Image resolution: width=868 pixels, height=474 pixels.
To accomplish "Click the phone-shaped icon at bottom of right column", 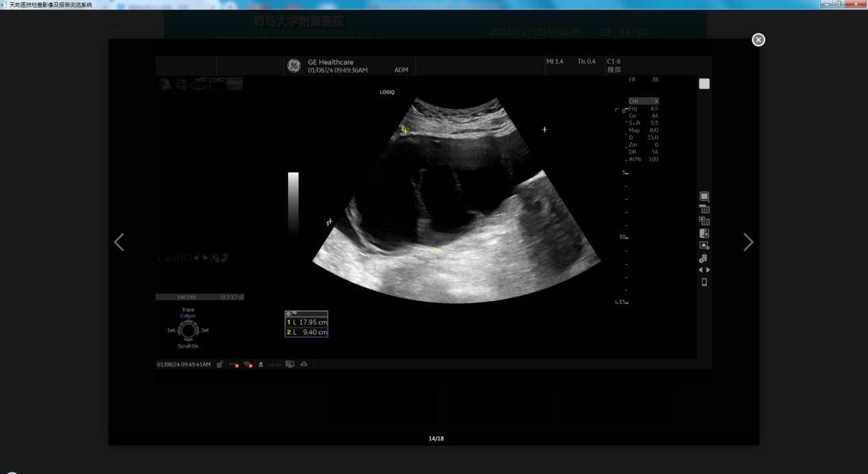I will pyautogui.click(x=704, y=282).
